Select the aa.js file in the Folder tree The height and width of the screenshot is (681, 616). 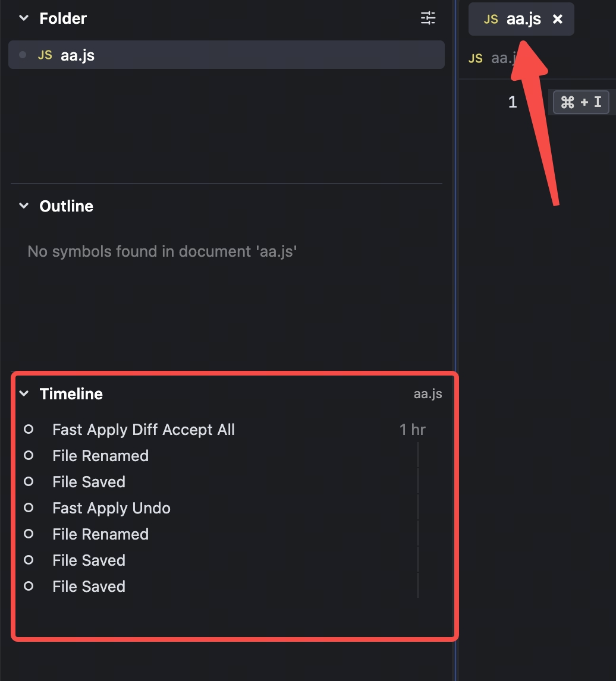78,55
